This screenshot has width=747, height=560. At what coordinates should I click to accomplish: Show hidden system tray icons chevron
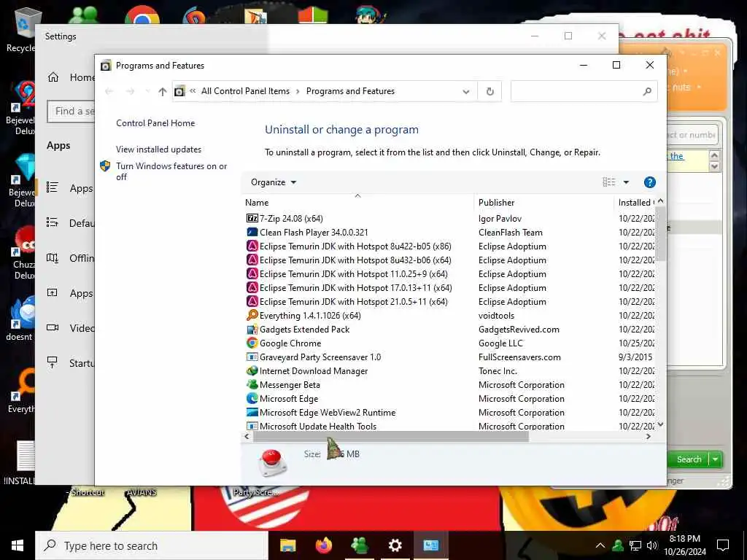600,545
